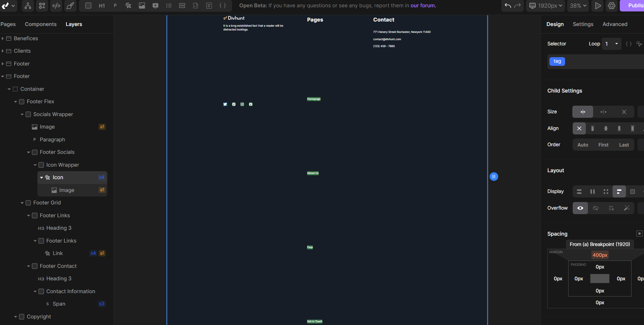Expand the Clients layer

(x=3, y=51)
